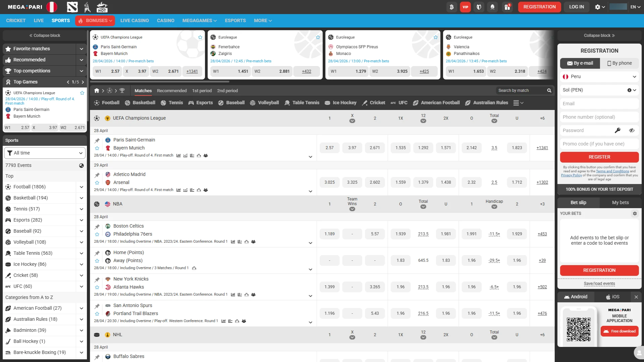Click Save/load events link
Screen dimensions: 644x362
coord(599,284)
